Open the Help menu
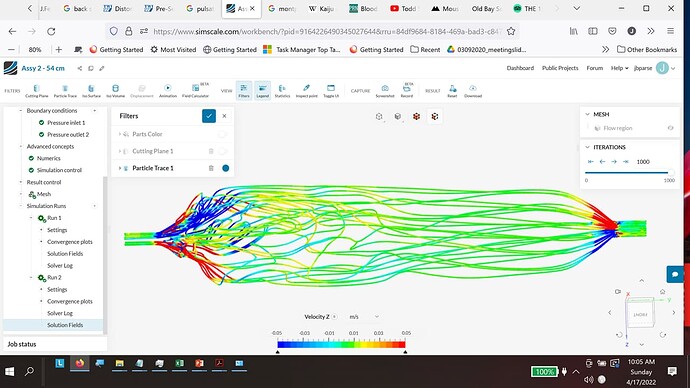Viewport: 690px width, 388px height. [x=619, y=68]
